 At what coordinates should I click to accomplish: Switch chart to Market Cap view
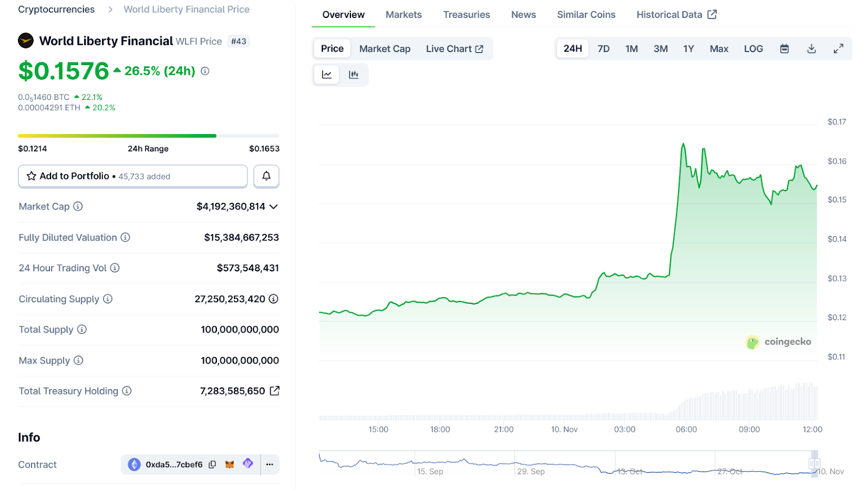click(385, 49)
